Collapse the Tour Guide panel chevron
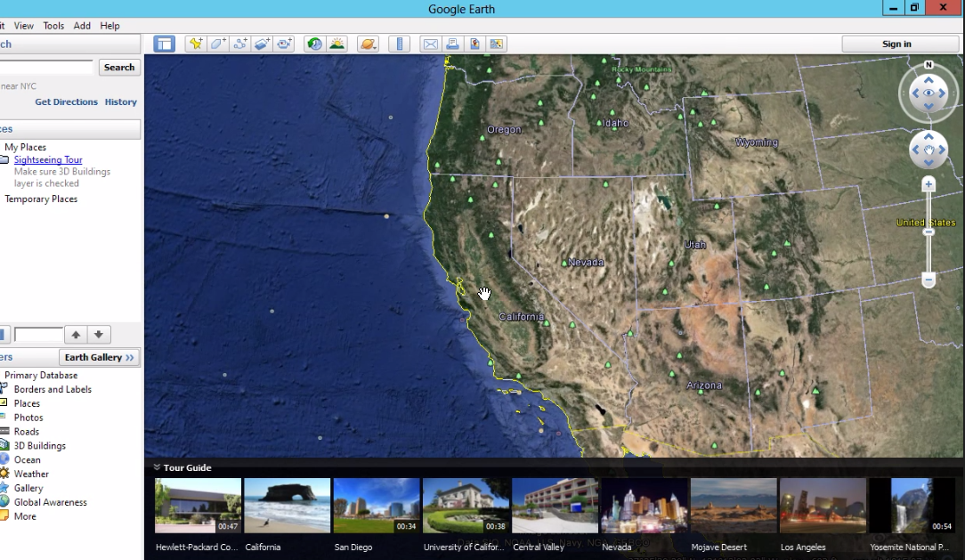965x560 pixels. tap(157, 467)
